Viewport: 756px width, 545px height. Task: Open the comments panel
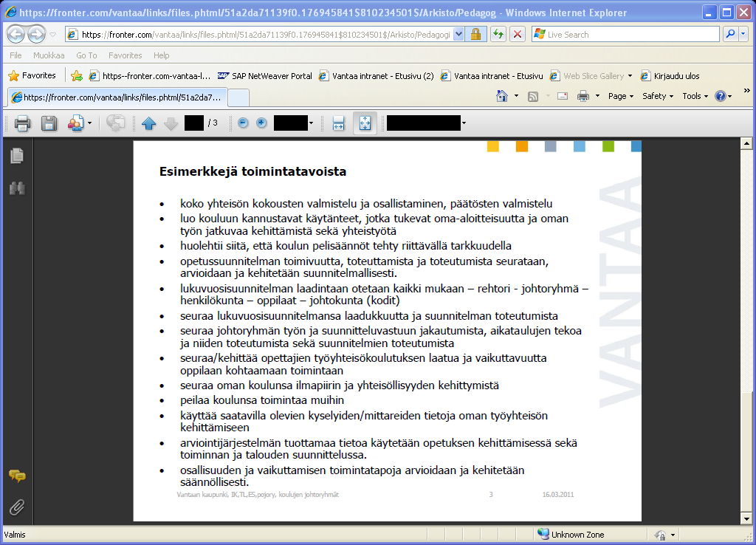17,476
